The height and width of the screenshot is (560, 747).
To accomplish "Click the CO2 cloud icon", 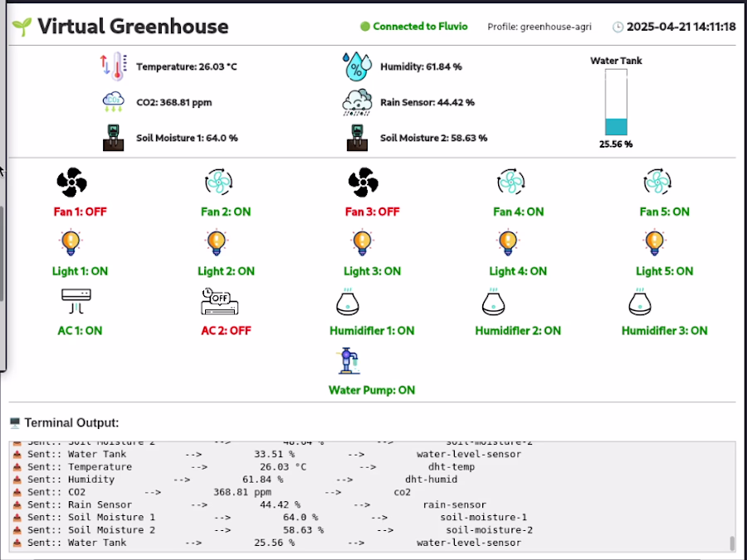I will pyautogui.click(x=114, y=102).
